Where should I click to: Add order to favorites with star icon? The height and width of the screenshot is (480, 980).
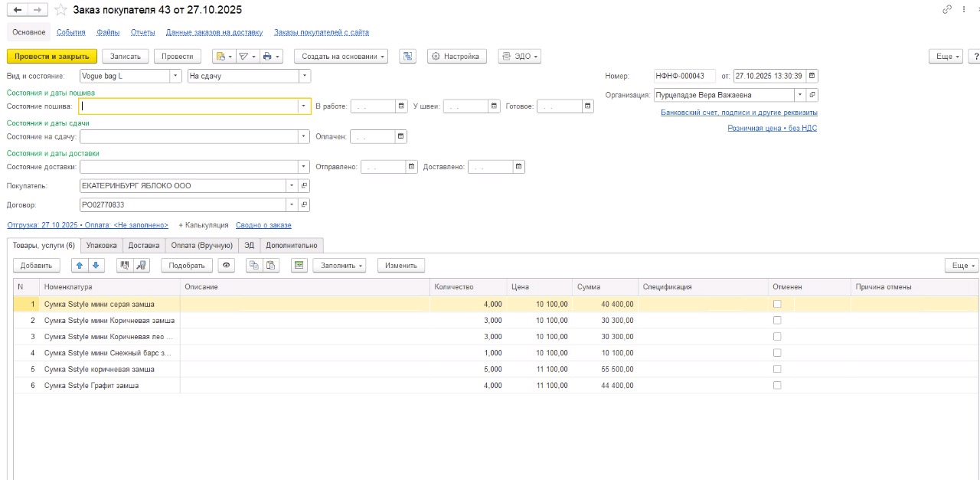coord(60,10)
